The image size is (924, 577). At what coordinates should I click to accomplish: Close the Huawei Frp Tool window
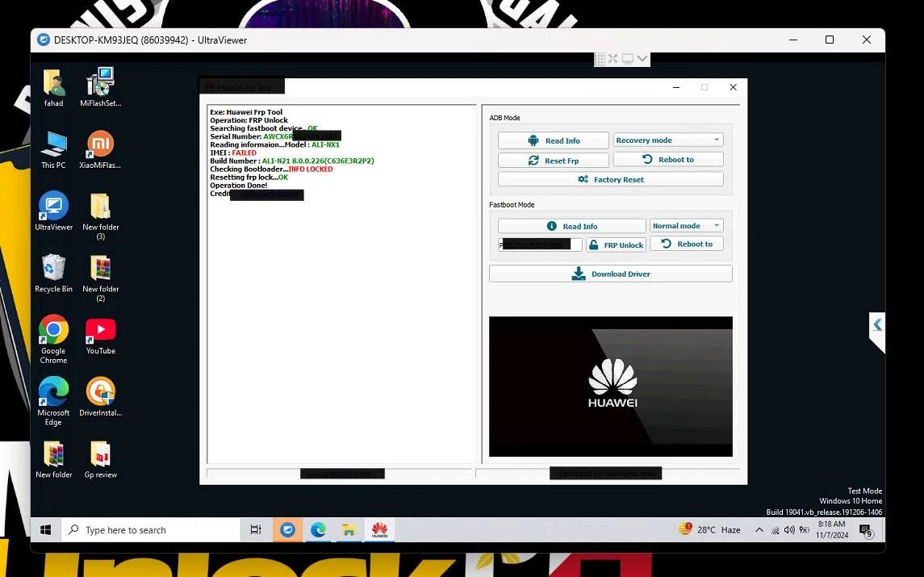tap(733, 87)
